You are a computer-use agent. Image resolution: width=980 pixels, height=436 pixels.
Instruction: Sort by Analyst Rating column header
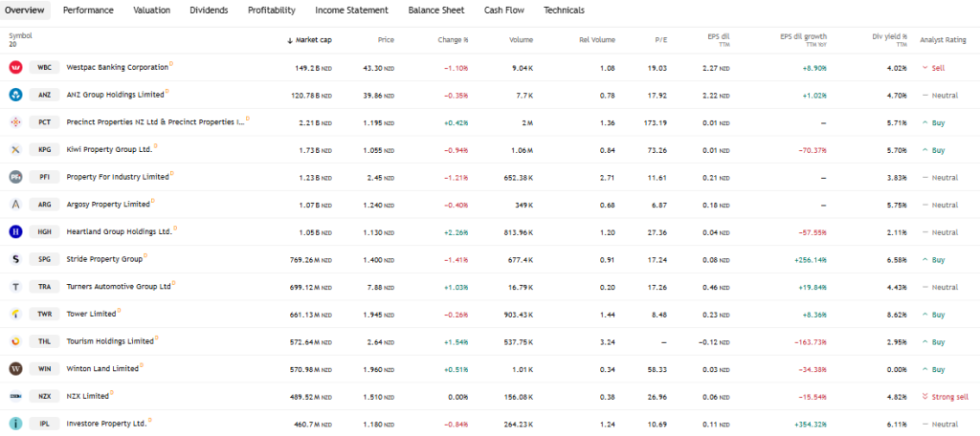point(943,40)
